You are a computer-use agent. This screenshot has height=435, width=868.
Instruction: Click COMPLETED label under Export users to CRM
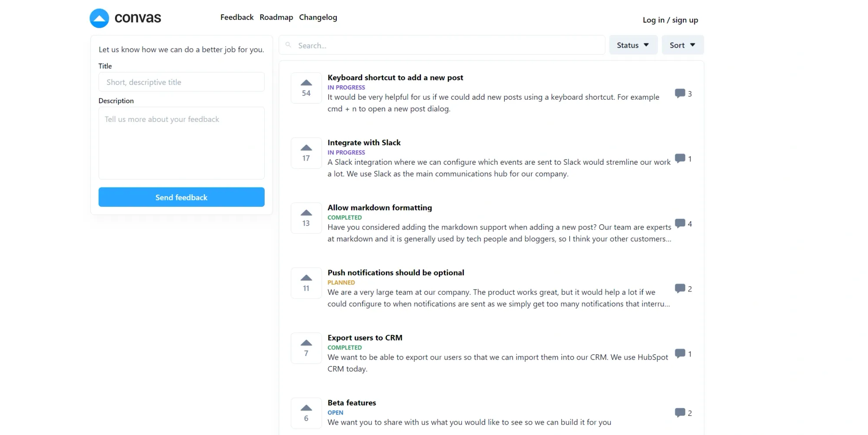point(345,348)
